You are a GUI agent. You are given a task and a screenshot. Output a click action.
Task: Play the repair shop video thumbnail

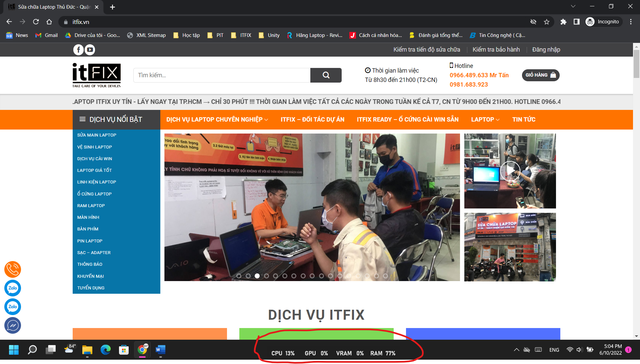coord(510,171)
